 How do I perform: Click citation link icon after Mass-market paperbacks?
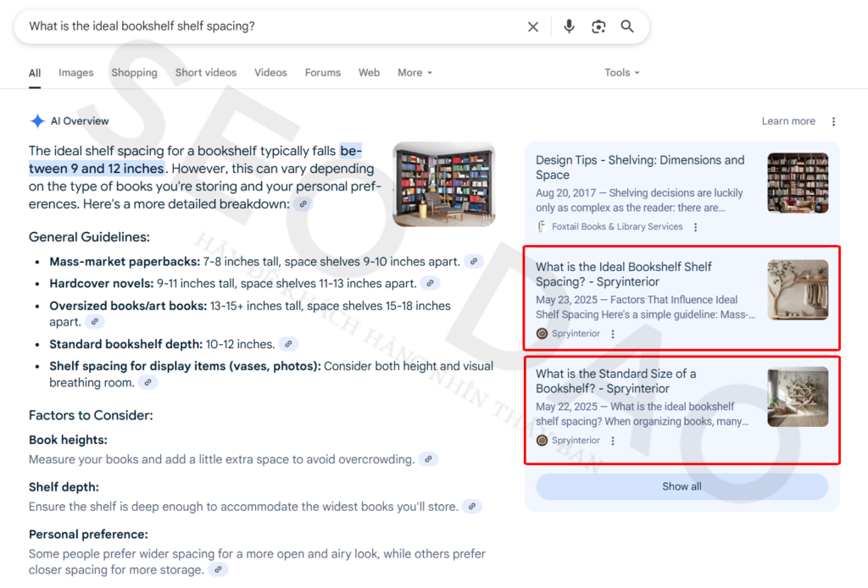coord(474,262)
